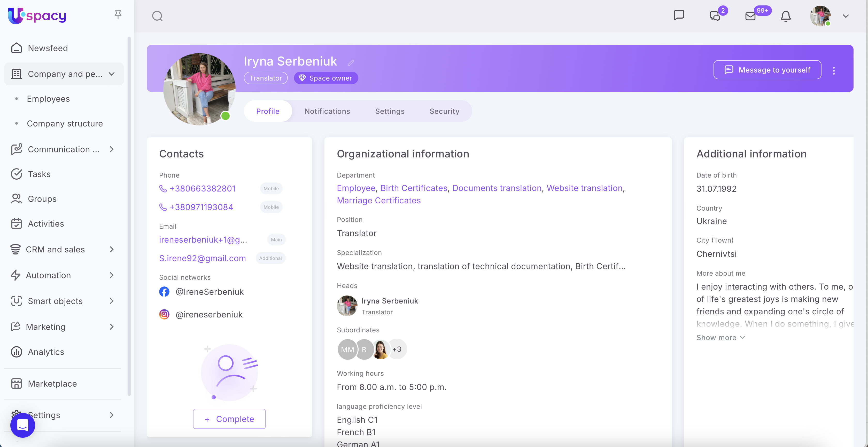Switch to the Notifications tab
This screenshot has height=447, width=868.
(x=327, y=111)
